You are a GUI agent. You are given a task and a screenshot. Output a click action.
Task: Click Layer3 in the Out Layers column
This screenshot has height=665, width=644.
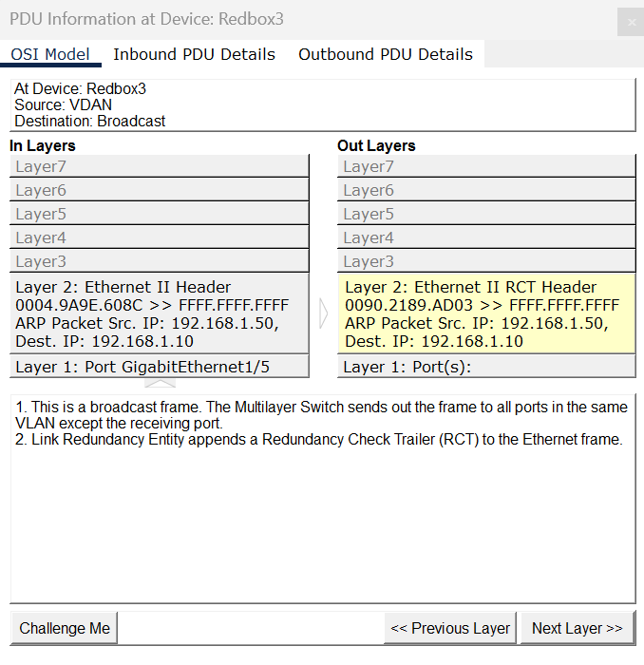click(486, 261)
